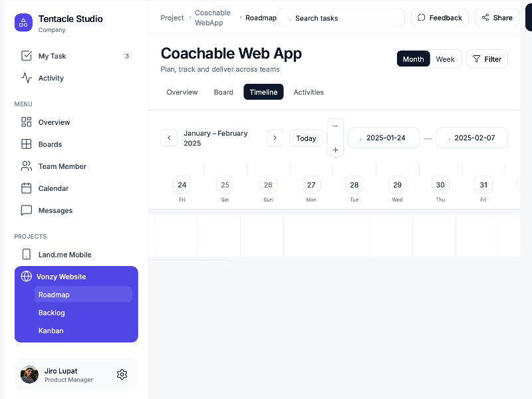Click the Feedback button
This screenshot has width=532, height=399.
[x=440, y=18]
